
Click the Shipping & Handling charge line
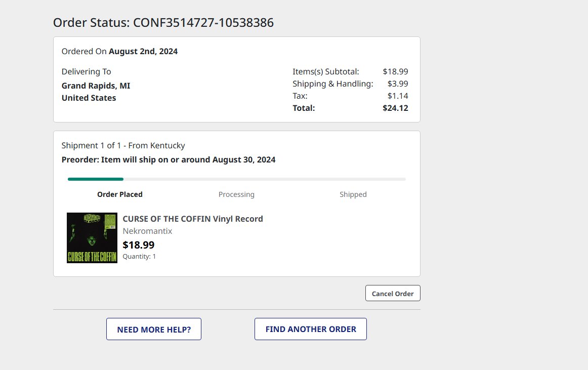tap(350, 84)
